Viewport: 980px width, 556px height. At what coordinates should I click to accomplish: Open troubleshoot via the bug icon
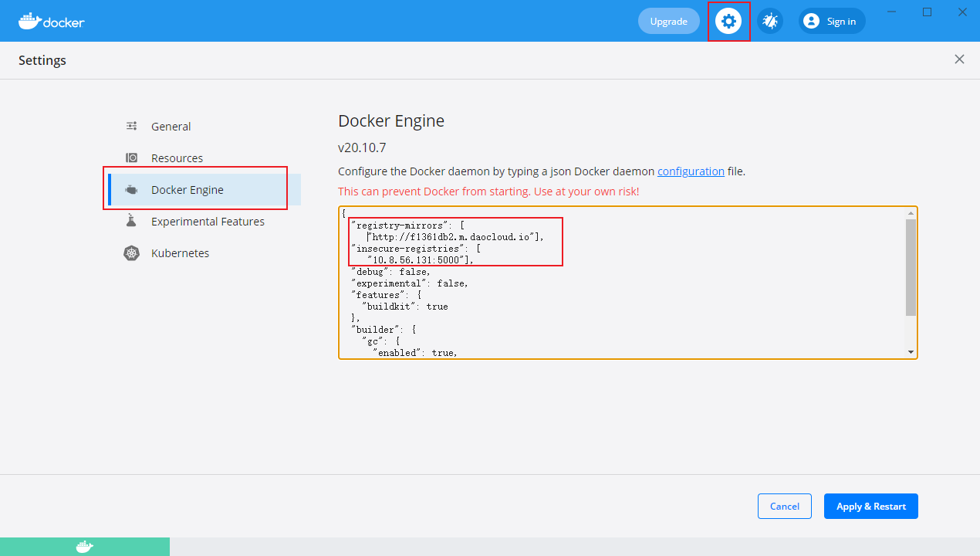pos(769,21)
